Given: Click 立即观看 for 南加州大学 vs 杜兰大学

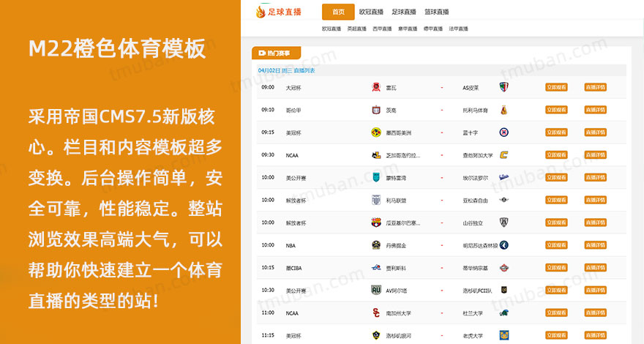Looking at the screenshot, I should (x=556, y=313).
